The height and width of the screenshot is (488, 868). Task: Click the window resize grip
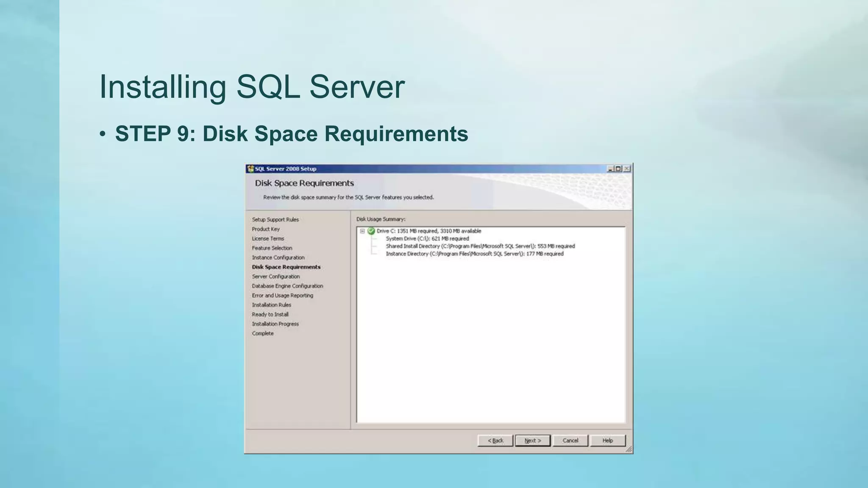[x=629, y=449]
